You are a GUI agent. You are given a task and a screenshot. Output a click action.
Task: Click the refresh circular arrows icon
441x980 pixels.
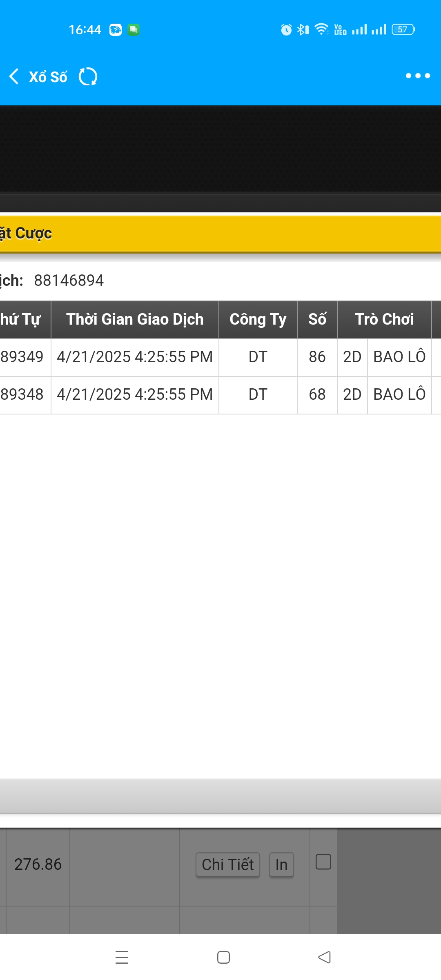tap(88, 76)
